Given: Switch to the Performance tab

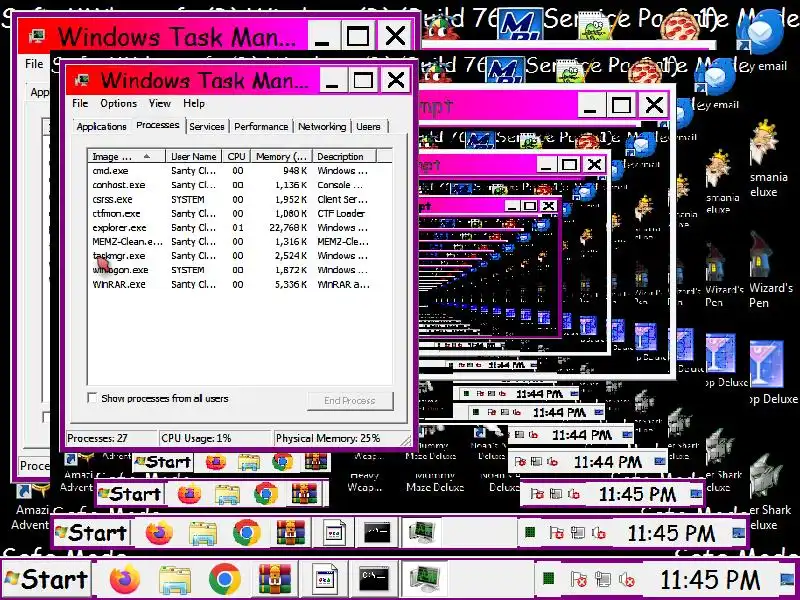Looking at the screenshot, I should click(x=261, y=126).
